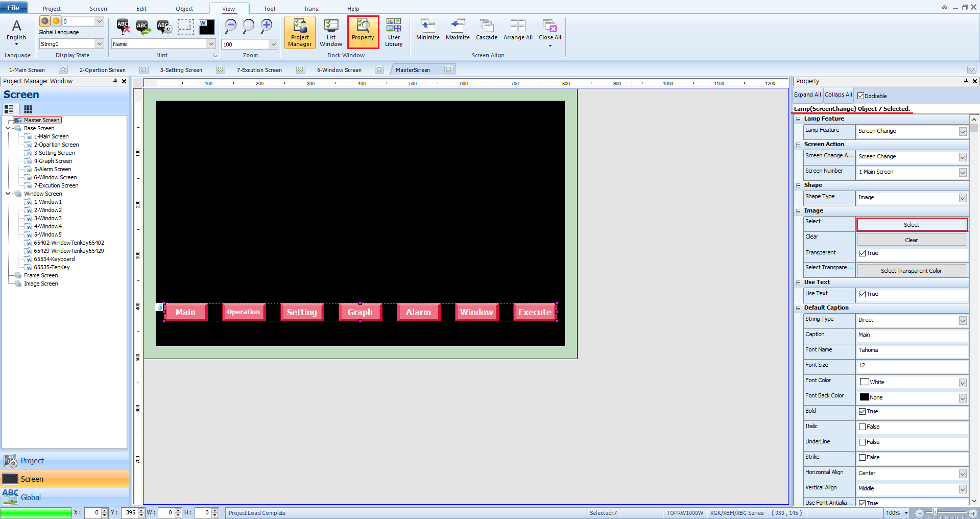980x519 pixels.
Task: Click the black window background hint icon
Action: [x=206, y=27]
